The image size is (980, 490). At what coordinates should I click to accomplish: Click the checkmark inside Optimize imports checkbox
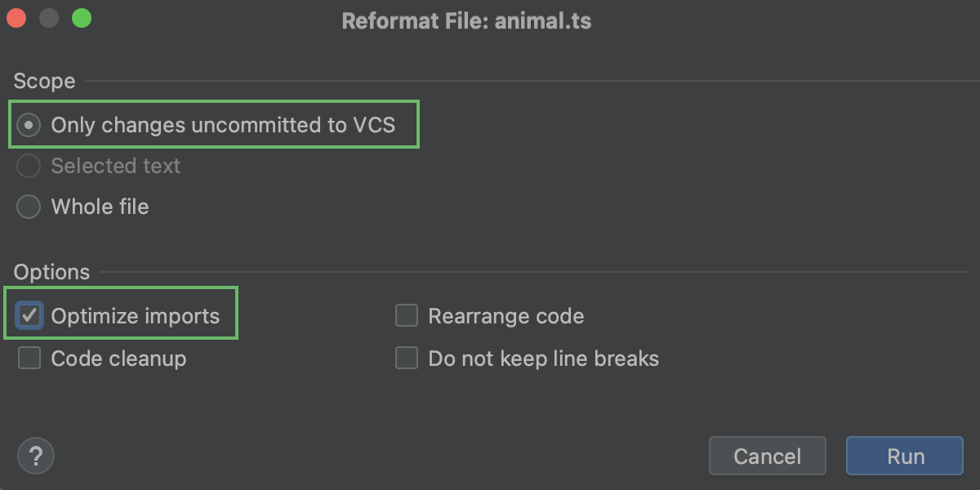coord(29,315)
